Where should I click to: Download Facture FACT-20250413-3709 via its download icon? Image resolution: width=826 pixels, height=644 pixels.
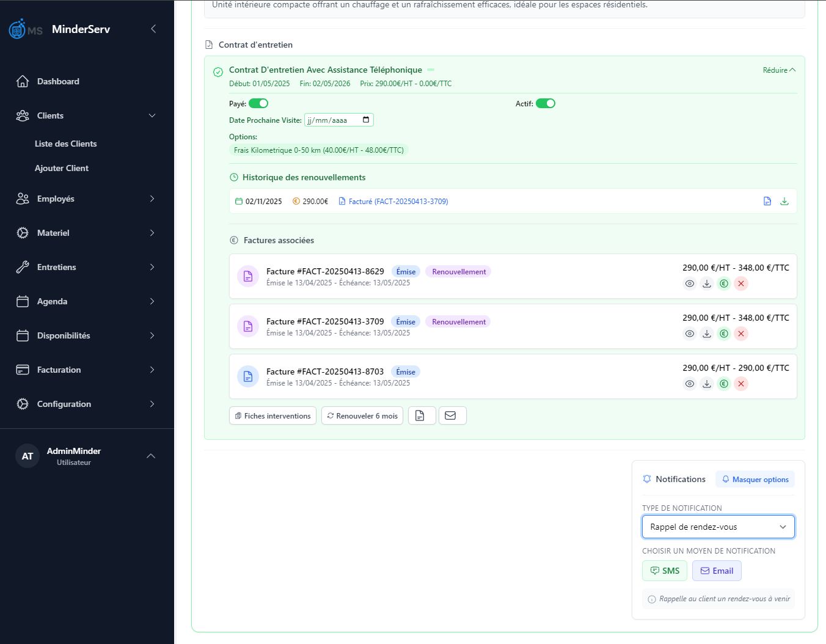[x=707, y=334]
